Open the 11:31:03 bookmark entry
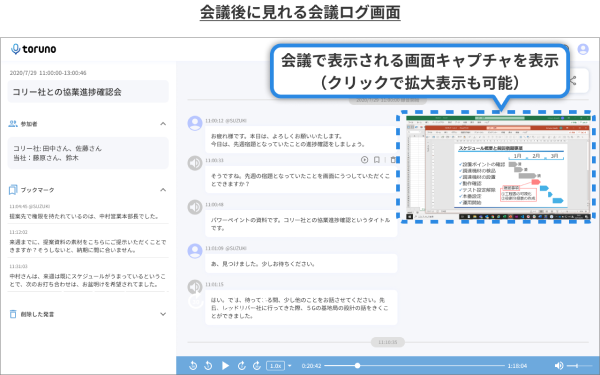This screenshot has width=600, height=375. 88,276
